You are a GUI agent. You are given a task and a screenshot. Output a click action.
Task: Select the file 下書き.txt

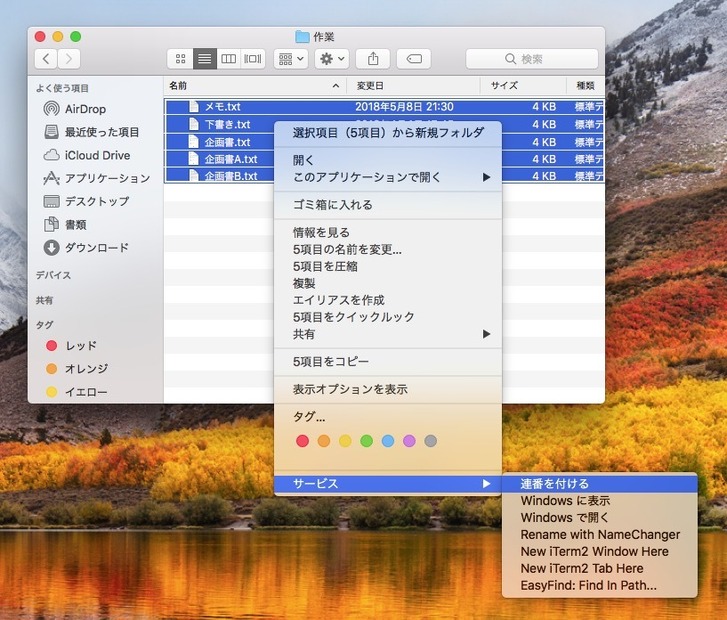[x=227, y=124]
